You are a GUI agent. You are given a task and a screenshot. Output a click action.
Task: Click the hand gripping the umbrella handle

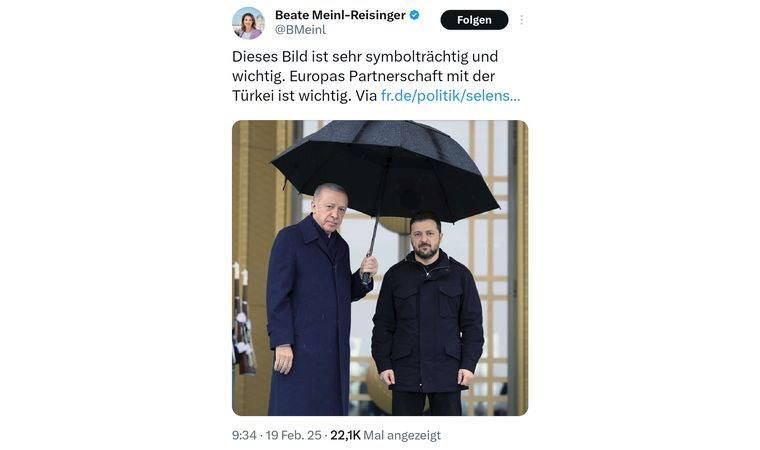pyautogui.click(x=369, y=268)
